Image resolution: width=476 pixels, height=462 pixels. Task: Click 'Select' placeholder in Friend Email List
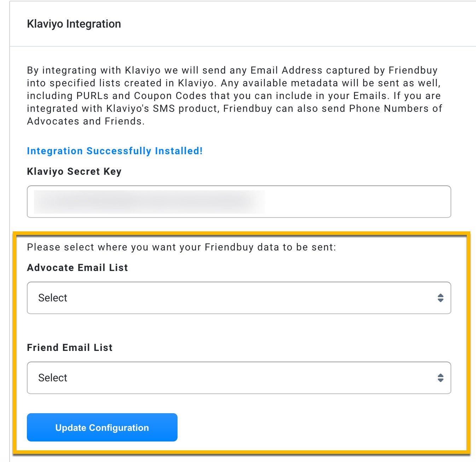[53, 378]
